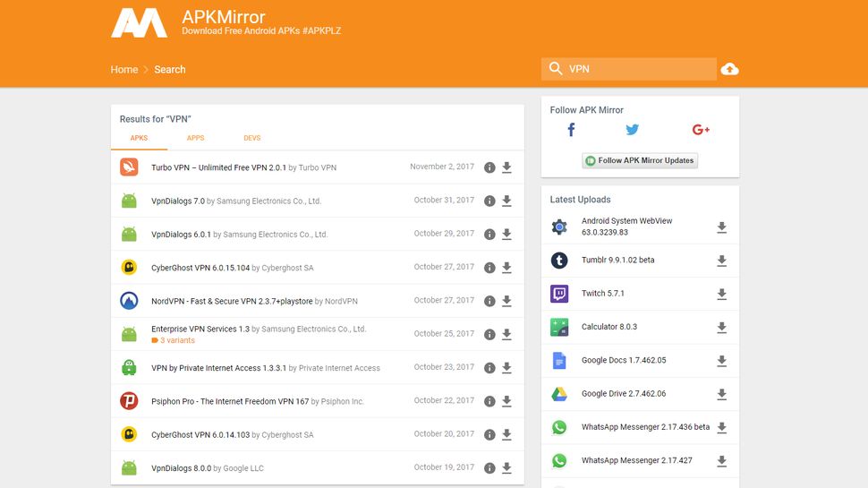This screenshot has height=488, width=868.
Task: Click the Google Drive app icon
Action: tap(559, 394)
